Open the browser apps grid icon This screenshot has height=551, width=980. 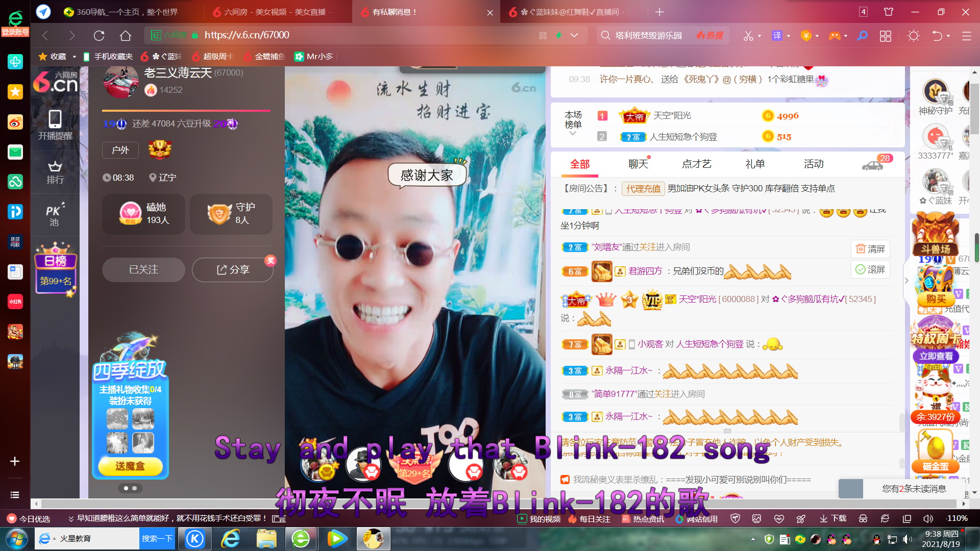coord(886,36)
